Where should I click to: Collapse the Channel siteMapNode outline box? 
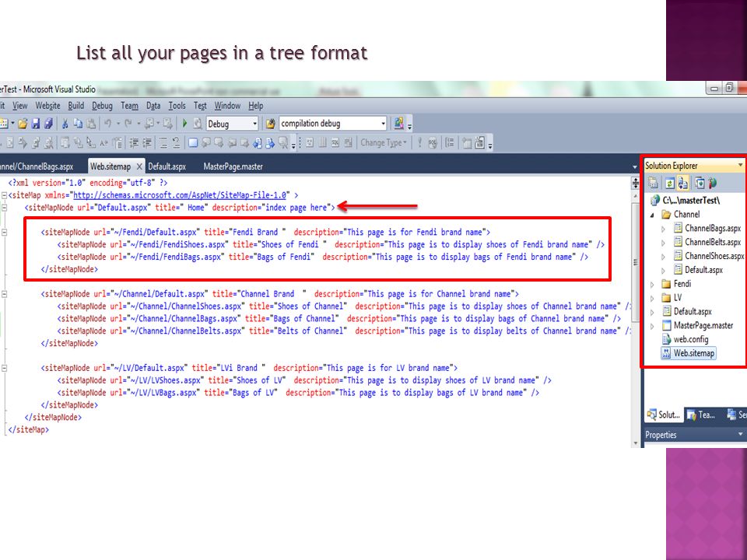click(4, 294)
